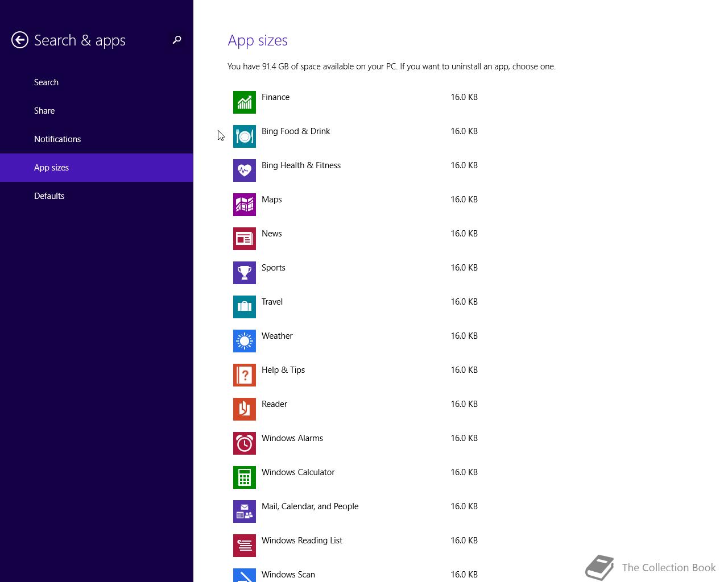The width and height of the screenshot is (728, 582).
Task: Click the App sizes page heading
Action: tap(258, 40)
